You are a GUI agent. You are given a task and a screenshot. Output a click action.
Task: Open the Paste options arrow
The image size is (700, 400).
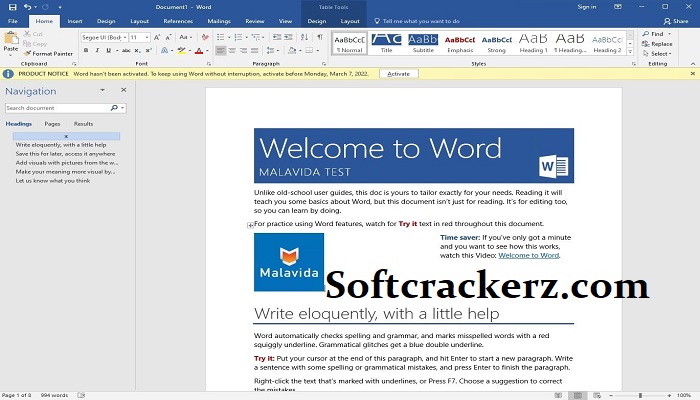click(x=11, y=54)
